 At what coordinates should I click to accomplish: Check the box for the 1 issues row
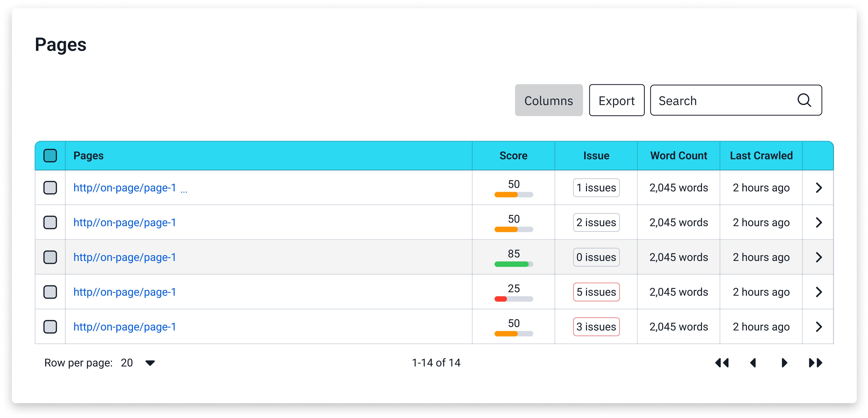50,187
